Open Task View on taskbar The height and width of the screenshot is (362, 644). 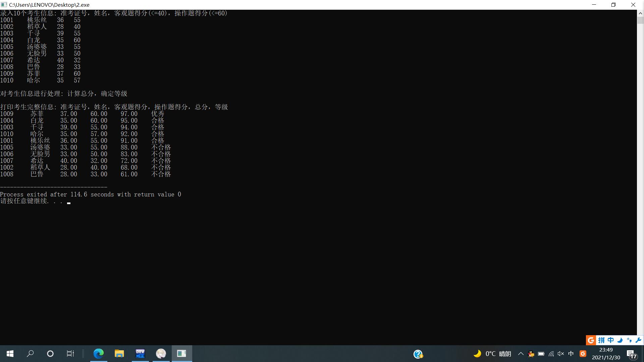pos(70,353)
